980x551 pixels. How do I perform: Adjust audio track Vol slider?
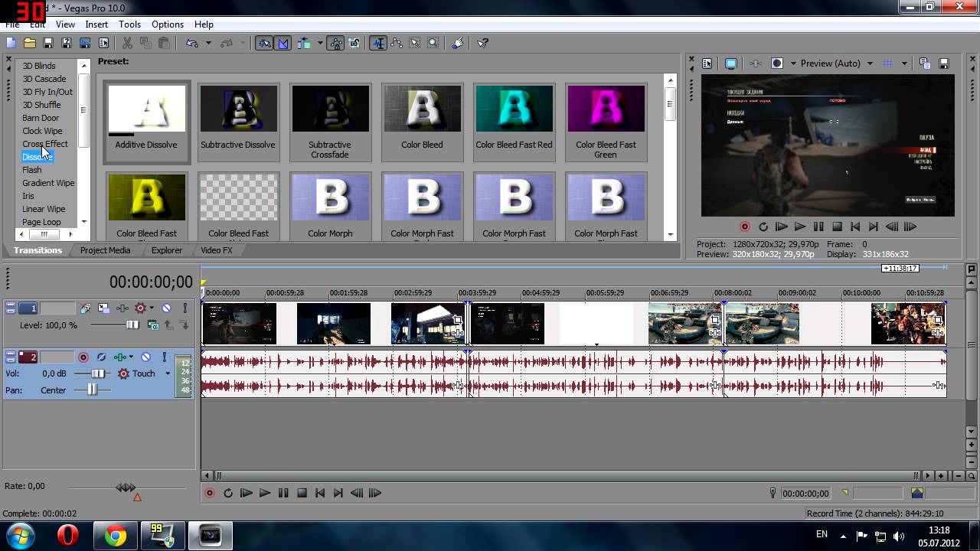tap(99, 373)
